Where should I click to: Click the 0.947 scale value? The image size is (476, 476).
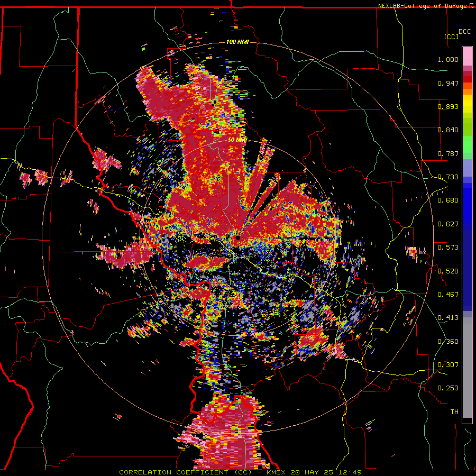pyautogui.click(x=448, y=83)
